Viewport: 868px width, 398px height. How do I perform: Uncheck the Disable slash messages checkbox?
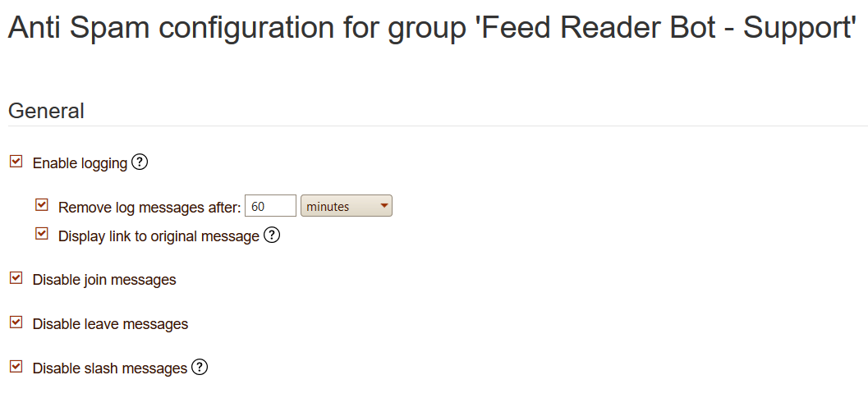[x=16, y=367]
